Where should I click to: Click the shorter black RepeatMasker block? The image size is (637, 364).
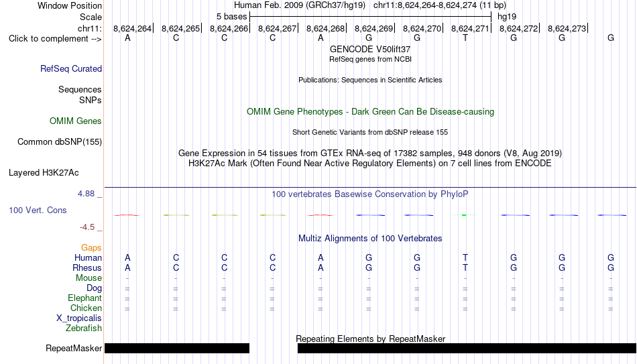pyautogui.click(x=177, y=348)
